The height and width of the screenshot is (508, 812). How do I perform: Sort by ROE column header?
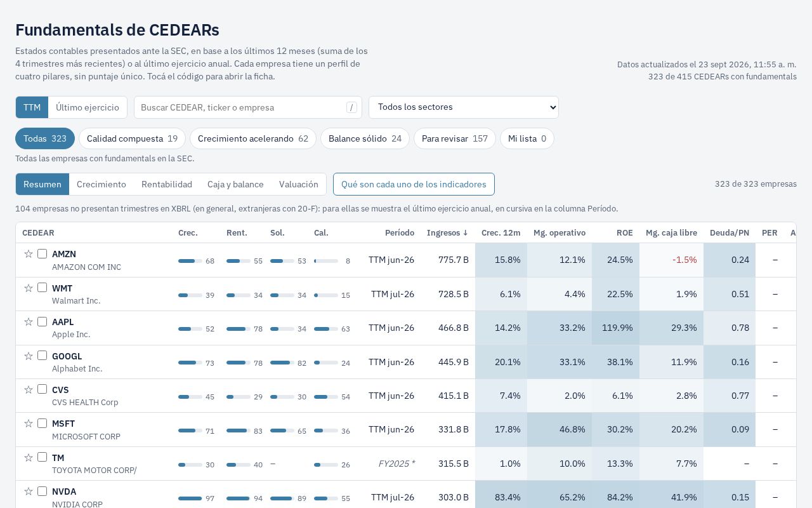click(625, 233)
